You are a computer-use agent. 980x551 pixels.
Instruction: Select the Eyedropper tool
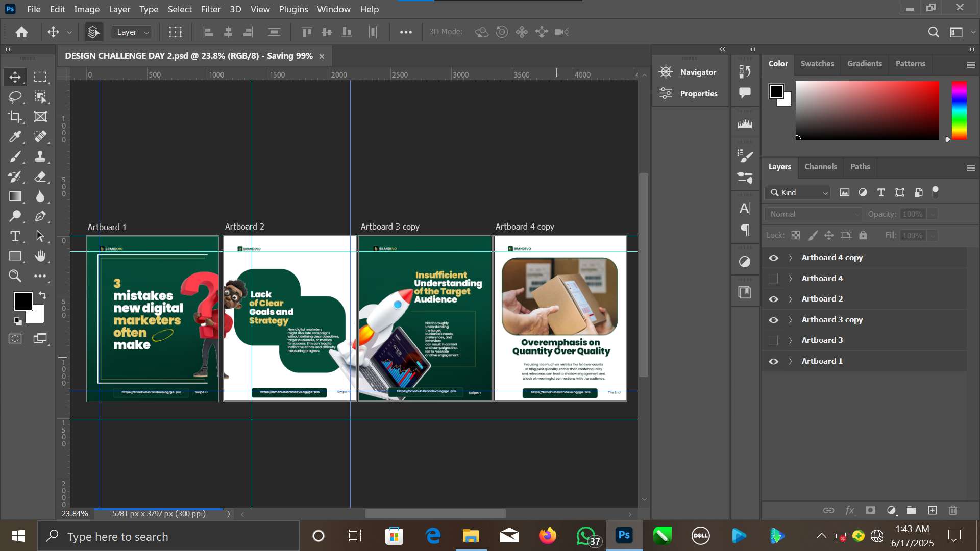pos(15,137)
